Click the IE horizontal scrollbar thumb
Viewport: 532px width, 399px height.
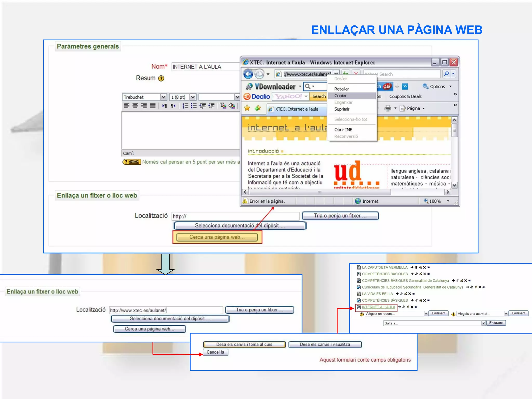(x=320, y=192)
